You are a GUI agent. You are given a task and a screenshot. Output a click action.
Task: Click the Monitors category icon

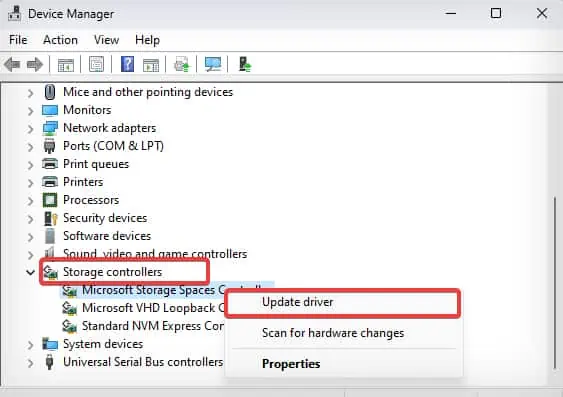point(50,110)
